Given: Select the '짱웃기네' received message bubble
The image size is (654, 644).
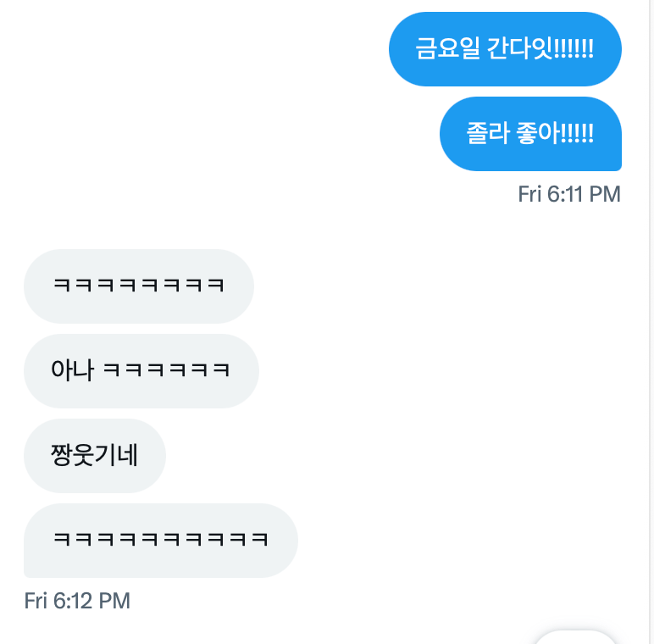Looking at the screenshot, I should point(95,456).
